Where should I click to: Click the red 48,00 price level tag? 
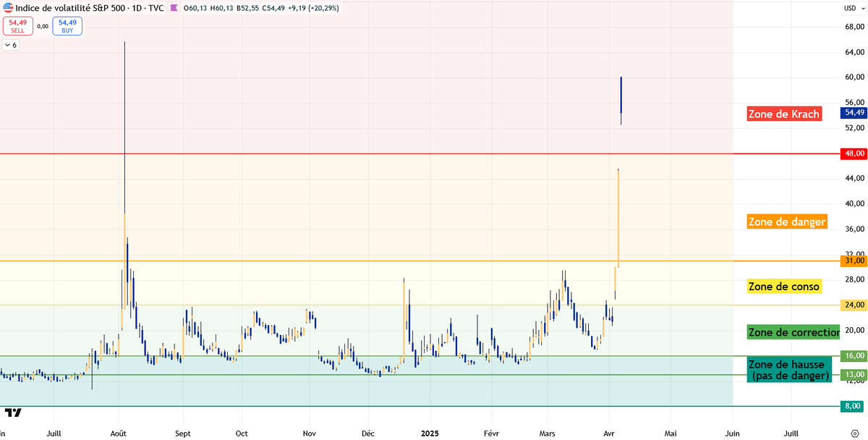pyautogui.click(x=854, y=153)
